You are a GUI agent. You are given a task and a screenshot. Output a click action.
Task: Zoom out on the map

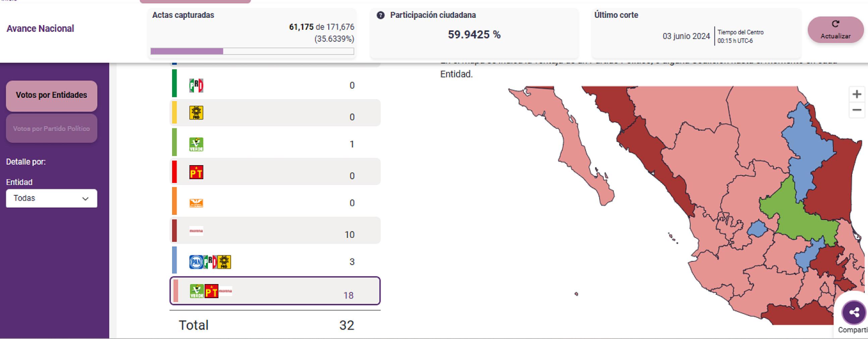click(x=857, y=110)
